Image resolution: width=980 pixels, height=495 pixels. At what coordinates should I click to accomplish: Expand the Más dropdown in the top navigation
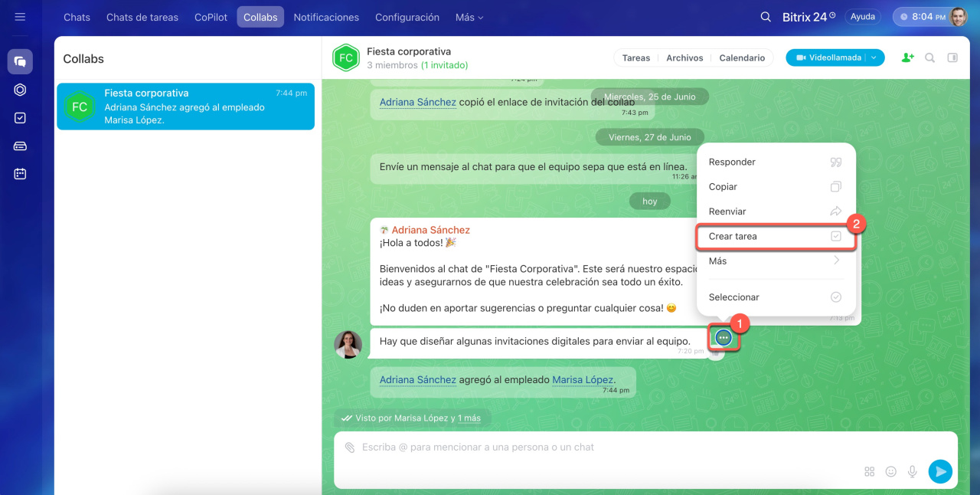[x=469, y=17]
